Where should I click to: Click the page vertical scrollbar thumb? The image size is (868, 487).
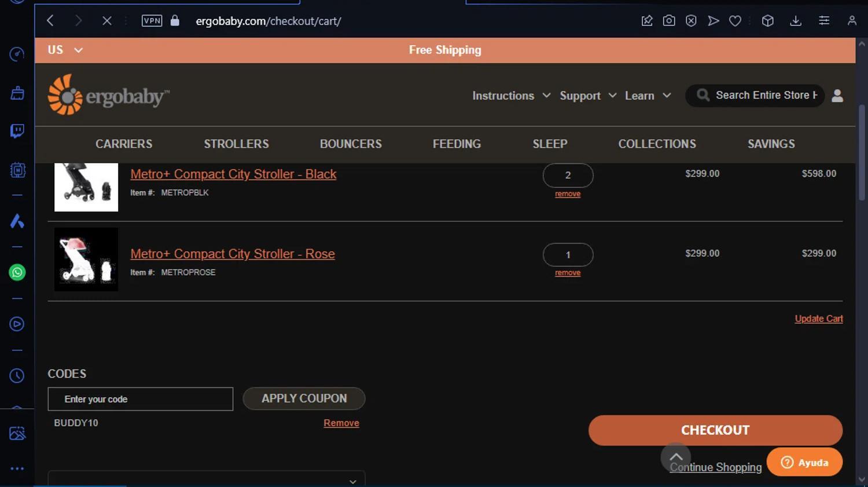pyautogui.click(x=862, y=153)
